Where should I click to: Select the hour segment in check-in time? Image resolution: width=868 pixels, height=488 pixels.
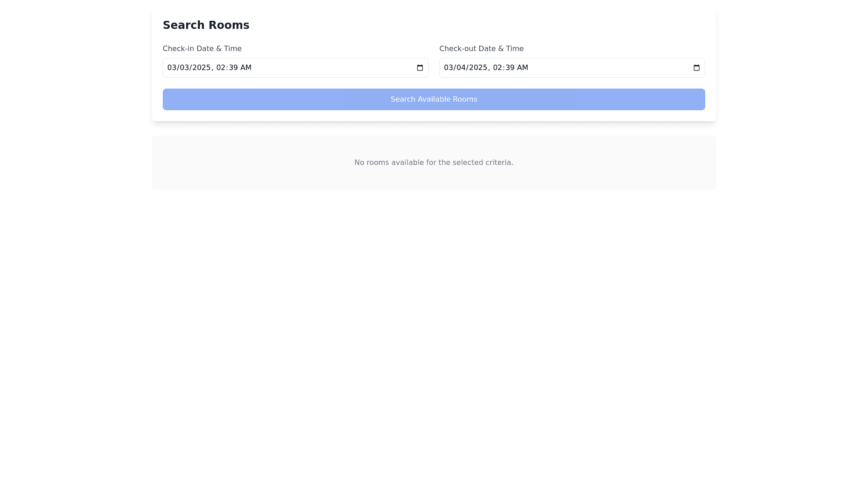click(x=221, y=68)
